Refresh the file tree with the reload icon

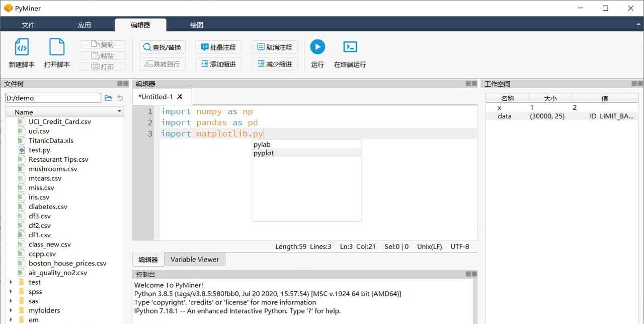click(120, 98)
